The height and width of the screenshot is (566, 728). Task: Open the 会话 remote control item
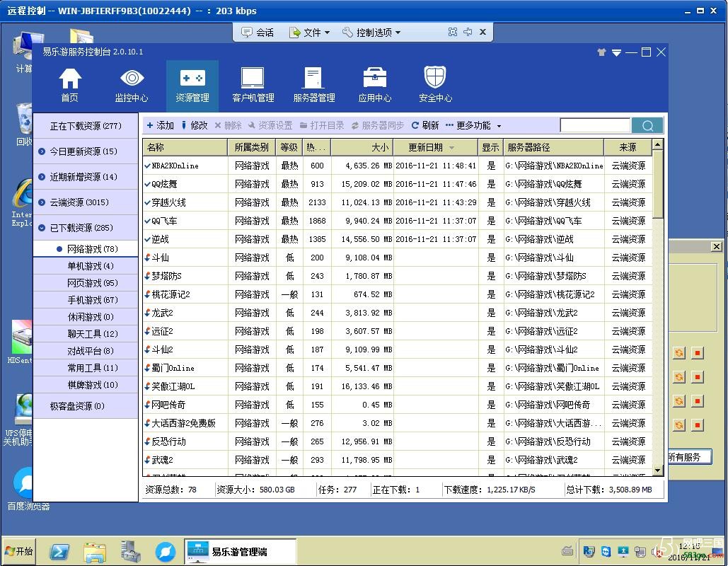point(258,33)
